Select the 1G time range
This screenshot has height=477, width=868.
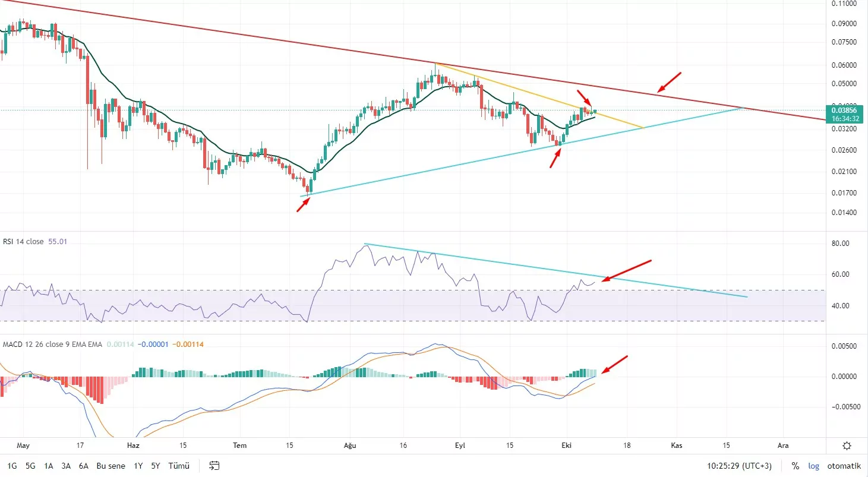pos(12,466)
